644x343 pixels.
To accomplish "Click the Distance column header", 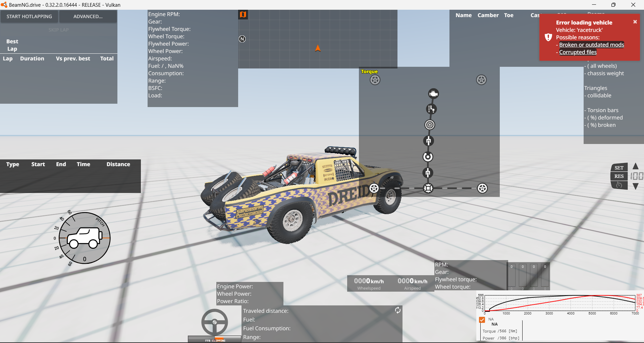I will tap(118, 164).
